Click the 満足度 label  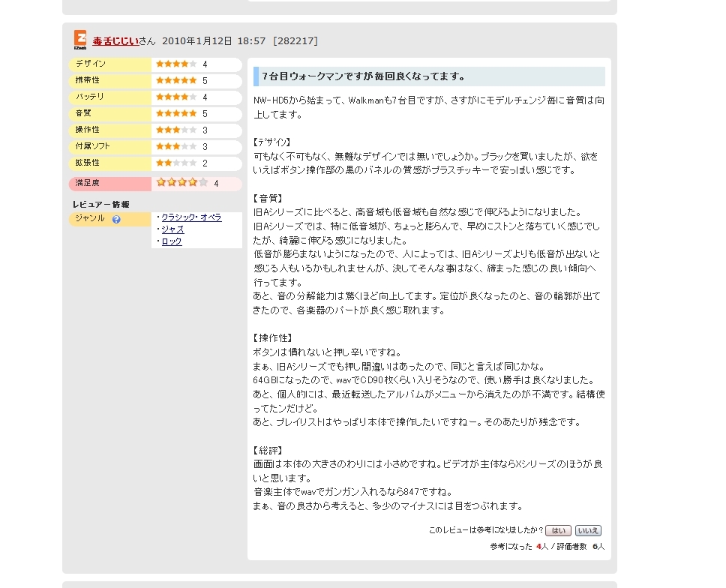[x=88, y=183]
